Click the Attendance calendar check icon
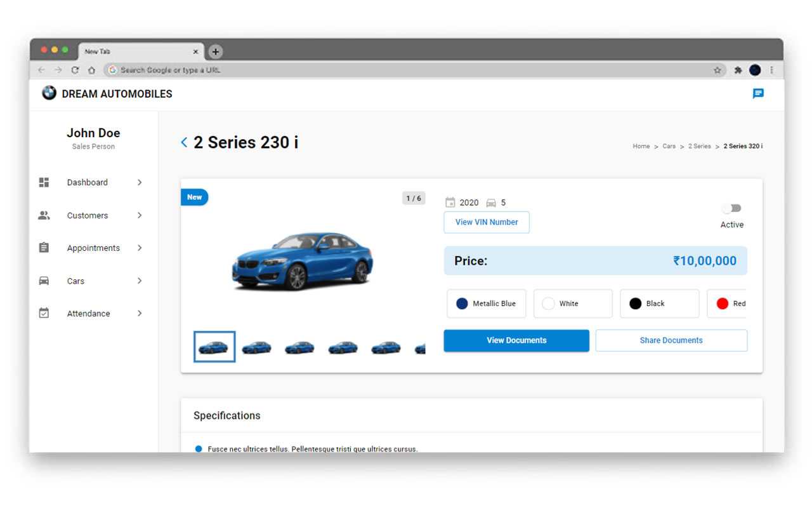Image resolution: width=812 pixels, height=508 pixels. 44,313
